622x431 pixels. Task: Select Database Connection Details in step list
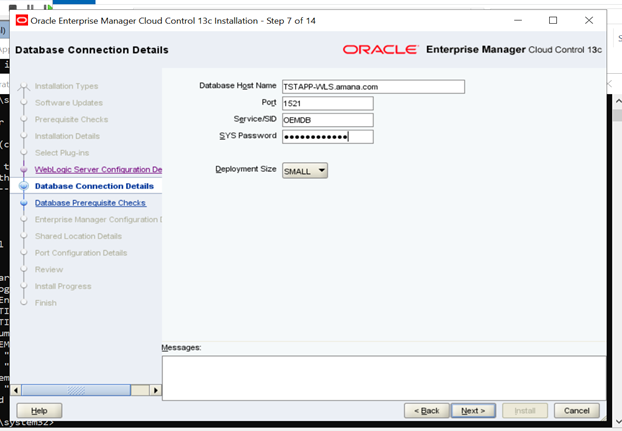pyautogui.click(x=94, y=186)
